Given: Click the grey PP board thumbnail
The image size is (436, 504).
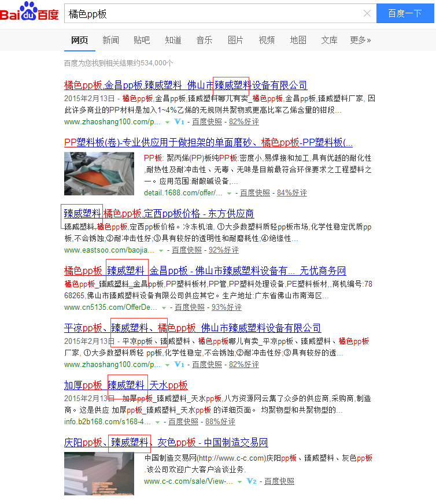Looking at the screenshot, I should click(x=99, y=474).
